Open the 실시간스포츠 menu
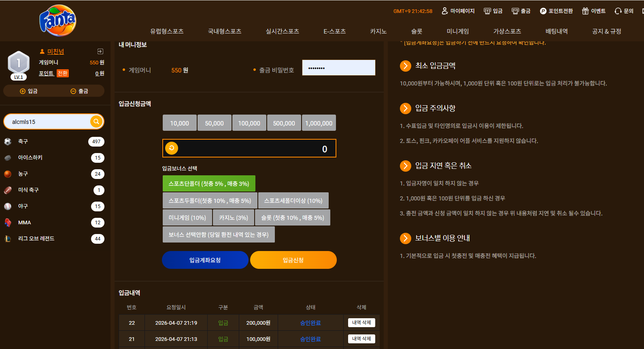Screen dimensions: 644x349 tap(282, 31)
